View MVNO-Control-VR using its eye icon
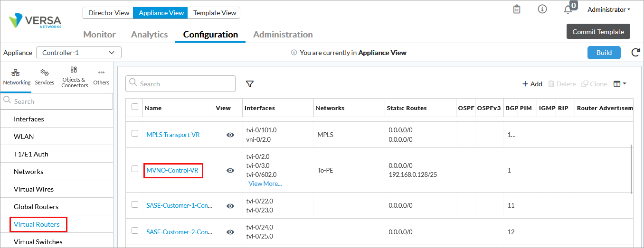This screenshot has height=248, width=644. click(230, 170)
